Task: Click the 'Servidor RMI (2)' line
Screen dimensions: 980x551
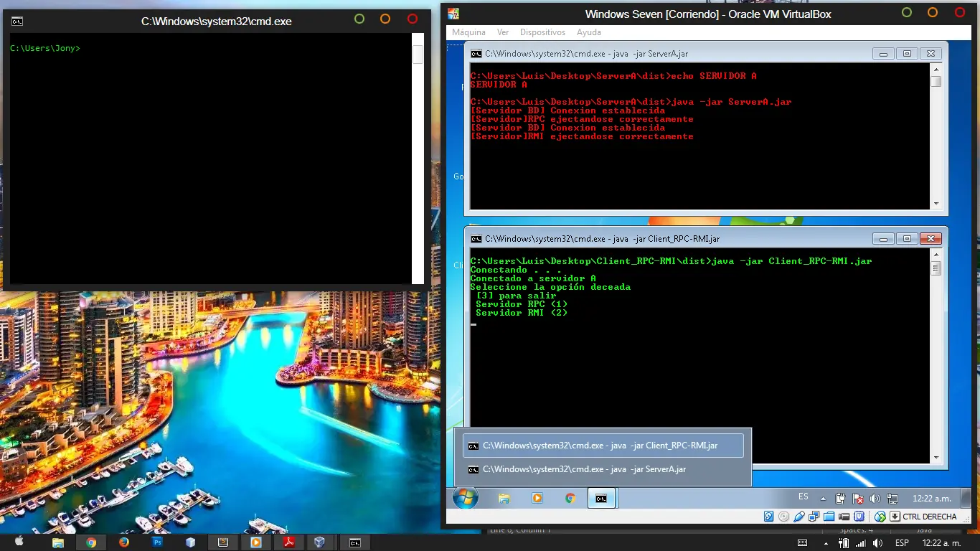Action: pyautogui.click(x=522, y=313)
